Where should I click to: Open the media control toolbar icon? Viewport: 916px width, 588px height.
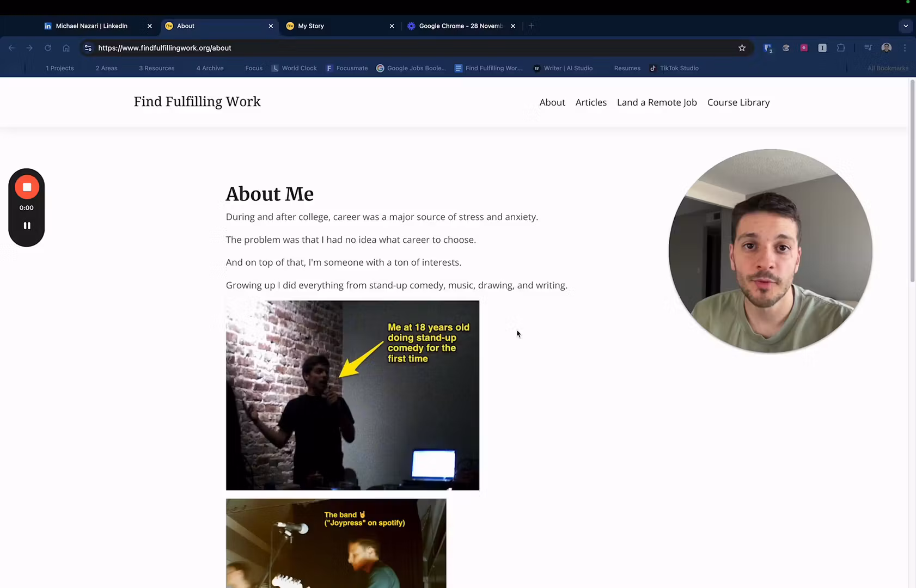click(x=868, y=48)
